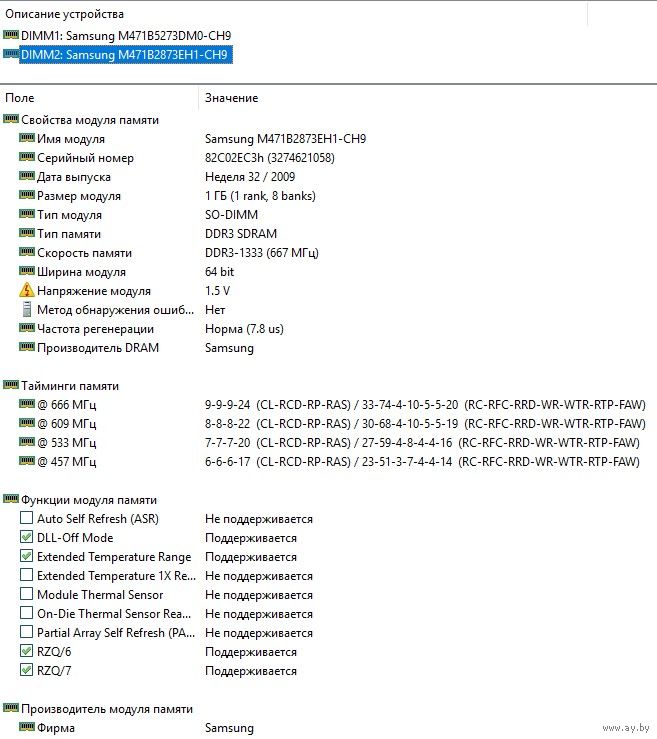Click the icon next to 'Дата выпуска'
Screen dimensions: 657x739
[27, 175]
